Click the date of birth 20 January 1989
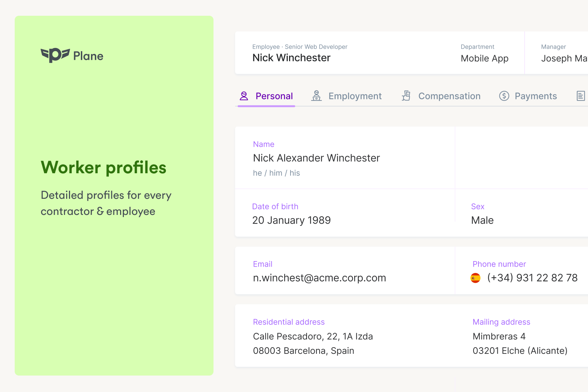Image resolution: width=588 pixels, height=392 pixels. coord(291,220)
